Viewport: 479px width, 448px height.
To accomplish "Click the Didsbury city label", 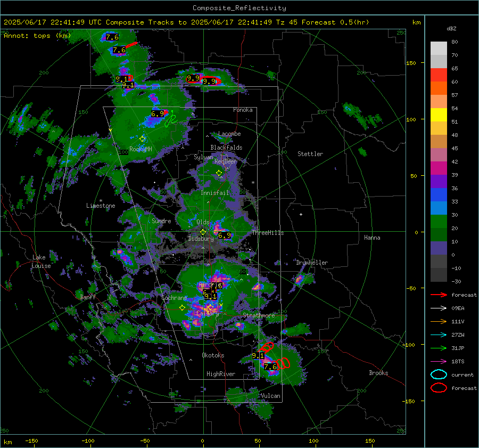I will [201, 239].
